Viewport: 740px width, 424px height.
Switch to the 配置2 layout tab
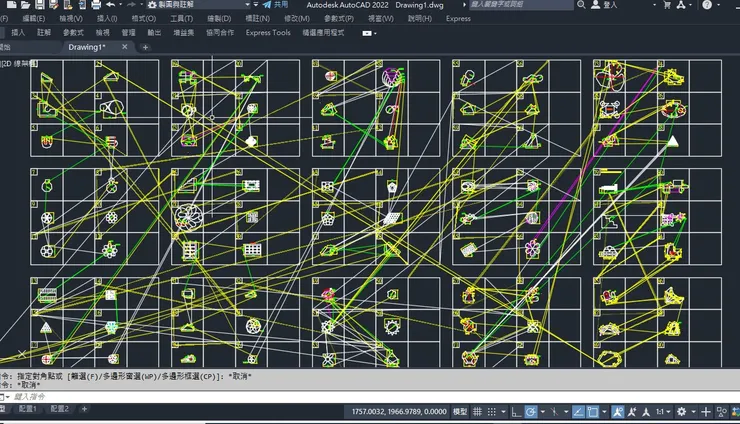coord(59,409)
